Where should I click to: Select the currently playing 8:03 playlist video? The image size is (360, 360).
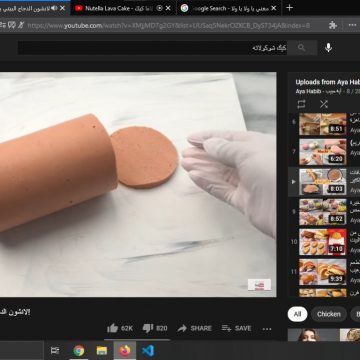[322, 182]
